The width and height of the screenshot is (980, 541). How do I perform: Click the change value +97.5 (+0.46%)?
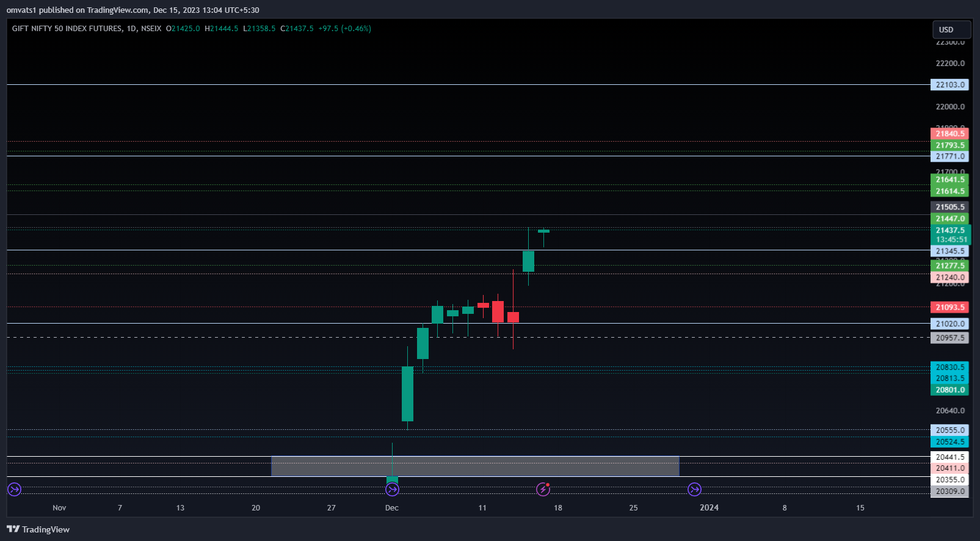pyautogui.click(x=345, y=29)
